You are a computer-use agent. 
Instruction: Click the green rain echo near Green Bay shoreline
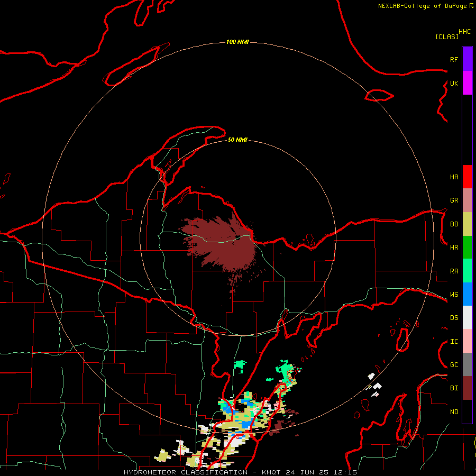tap(240, 364)
